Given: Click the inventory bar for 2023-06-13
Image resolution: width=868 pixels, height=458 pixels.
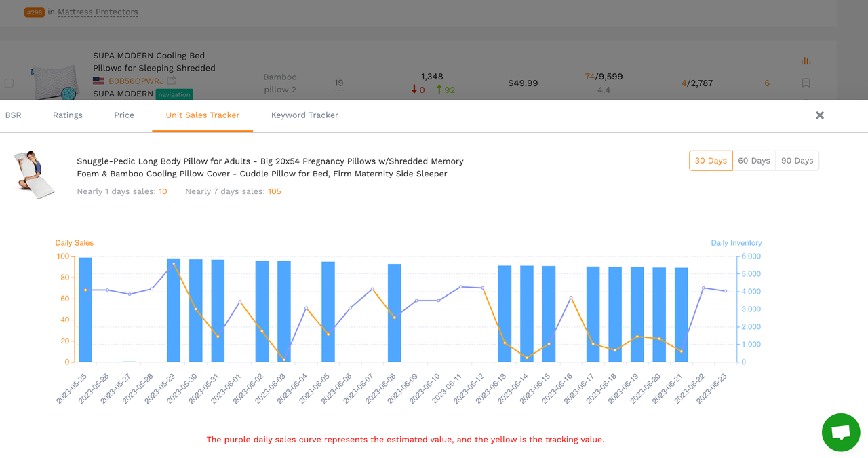Looking at the screenshot, I should [505, 313].
